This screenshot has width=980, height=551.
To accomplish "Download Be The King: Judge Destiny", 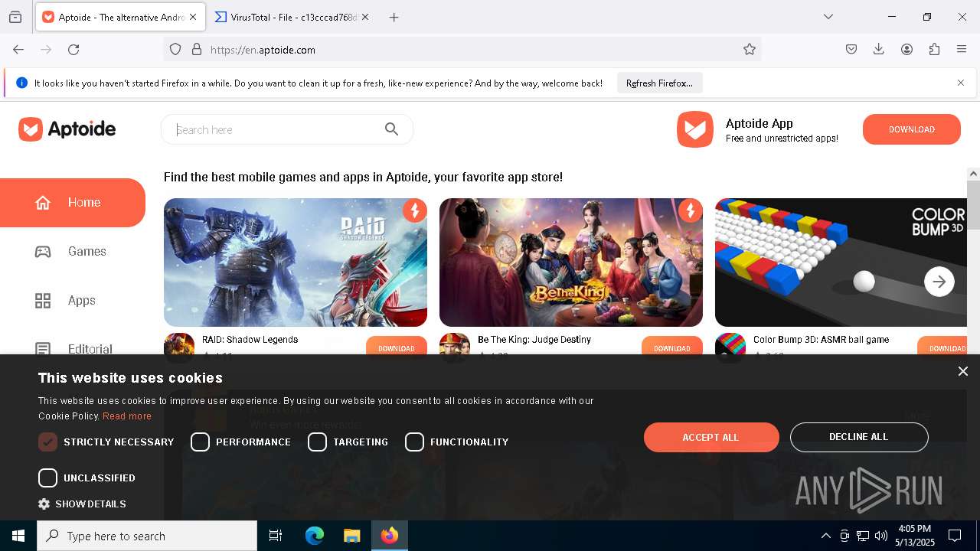I will (672, 346).
